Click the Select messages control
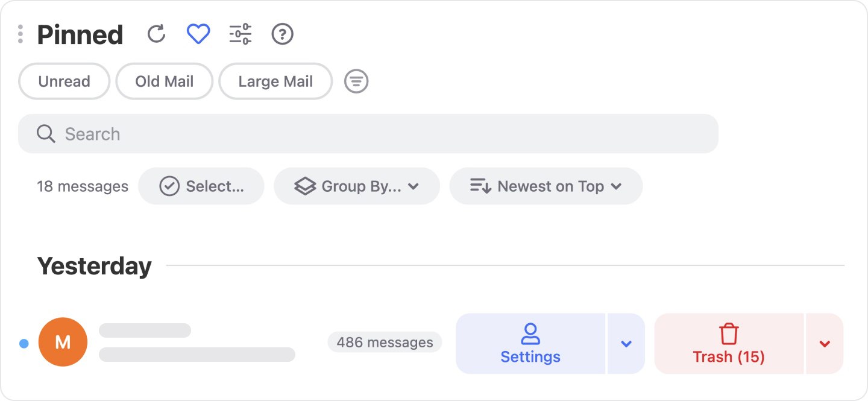 point(201,186)
